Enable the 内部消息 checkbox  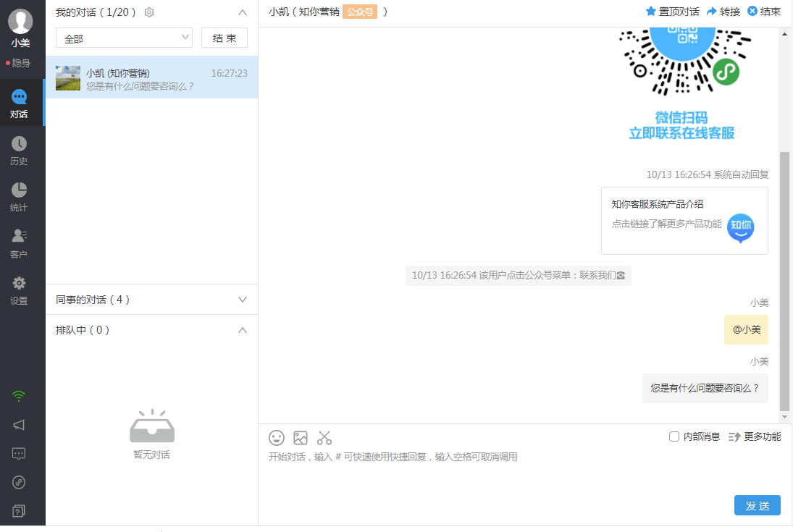point(674,436)
